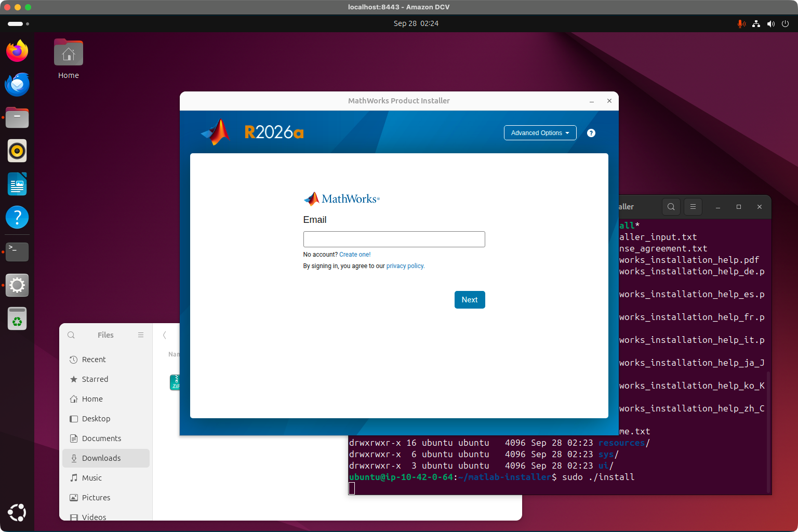Launch Thunderbird Mail from the dock

point(17,84)
